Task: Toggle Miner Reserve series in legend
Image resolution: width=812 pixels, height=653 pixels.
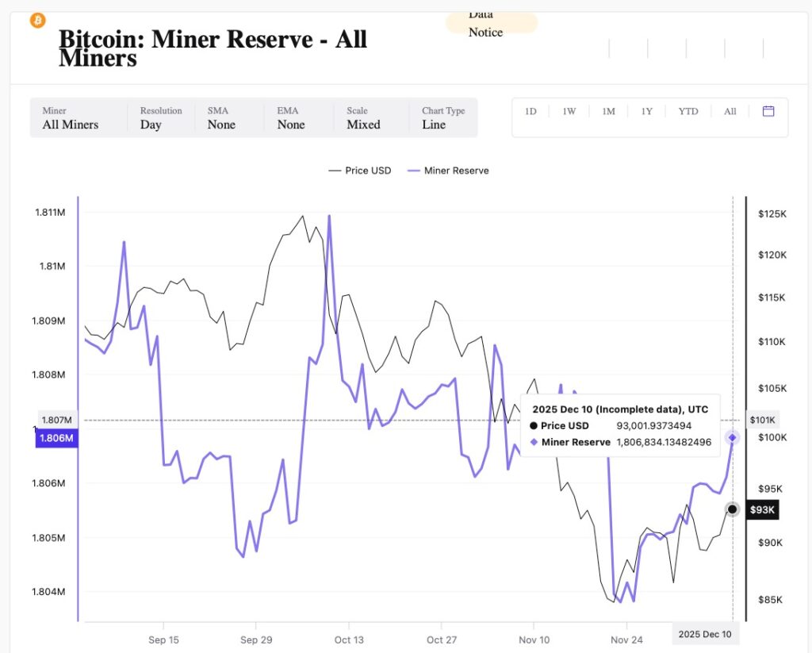Action: click(x=447, y=171)
